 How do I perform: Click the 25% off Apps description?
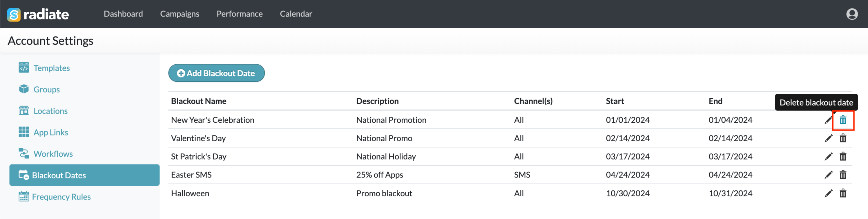(379, 175)
